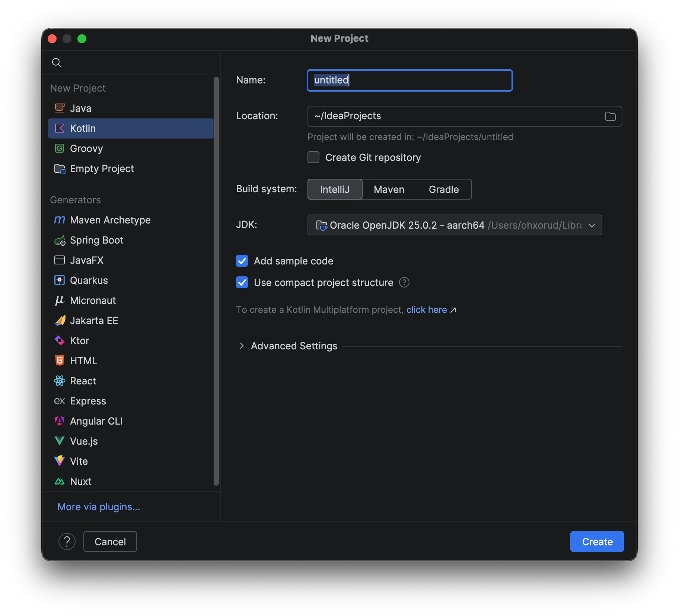Click inside the project Name field
Screen dimensions: 679x616
click(409, 80)
